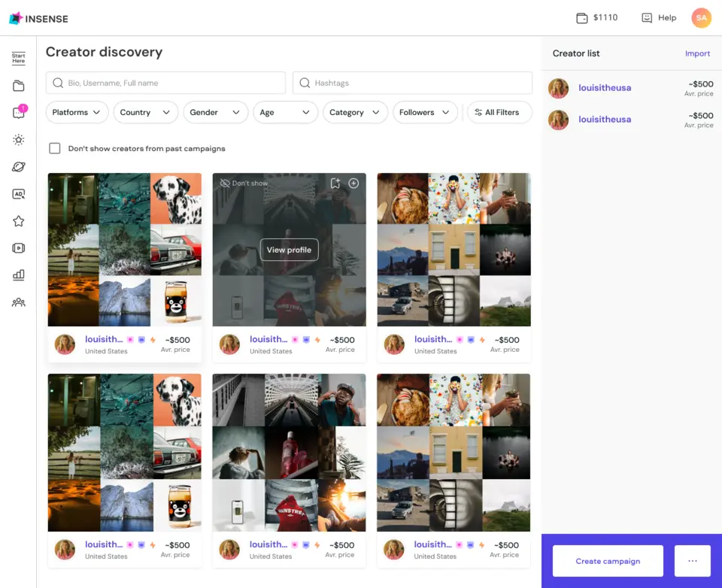Open the Campaigns folder icon in sidebar
The width and height of the screenshot is (722, 588).
[x=18, y=85]
